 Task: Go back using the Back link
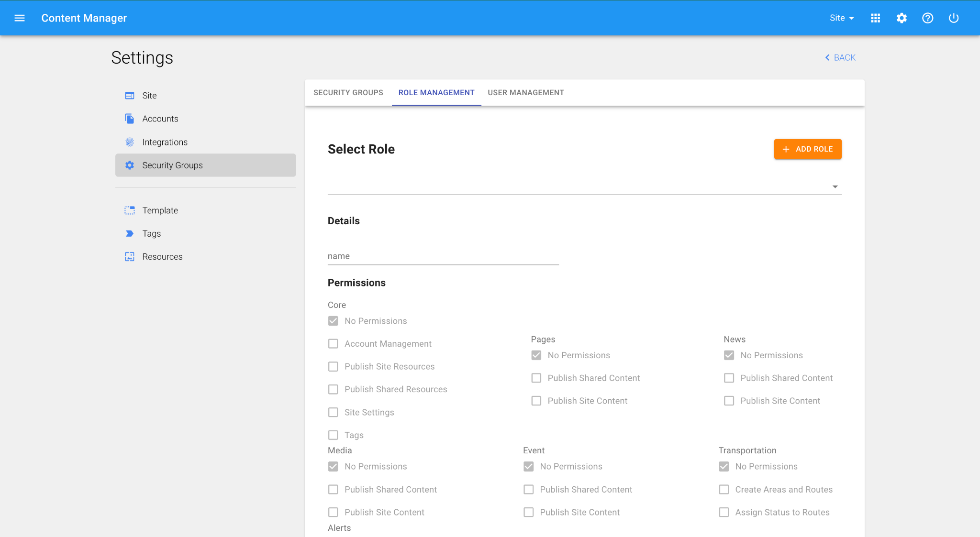tap(840, 57)
